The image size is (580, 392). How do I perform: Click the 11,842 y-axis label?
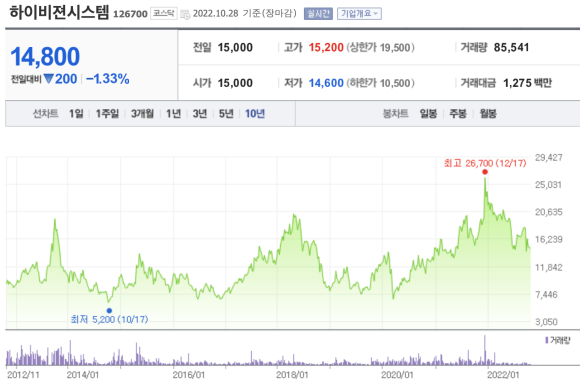(549, 267)
